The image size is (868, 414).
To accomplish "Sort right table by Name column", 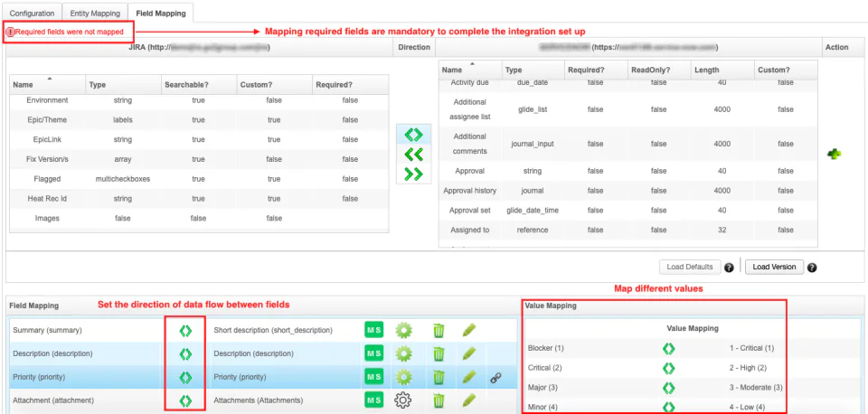I will click(x=470, y=70).
